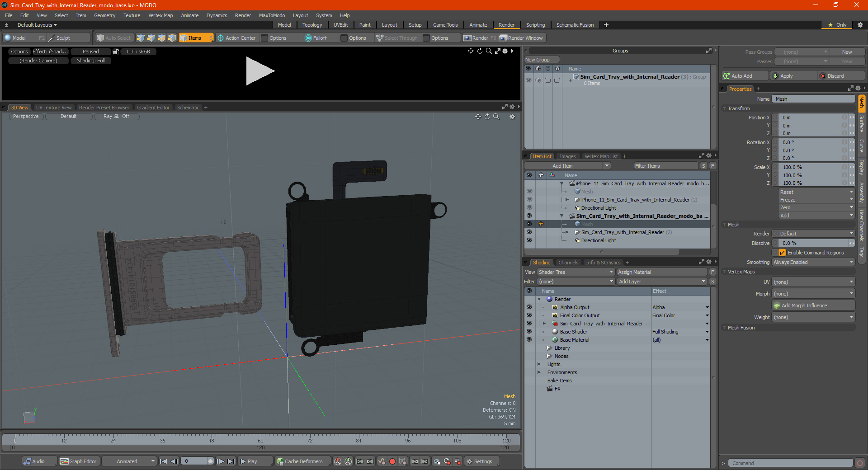
Task: Activate the Sculpt tool
Action: pyautogui.click(x=69, y=38)
